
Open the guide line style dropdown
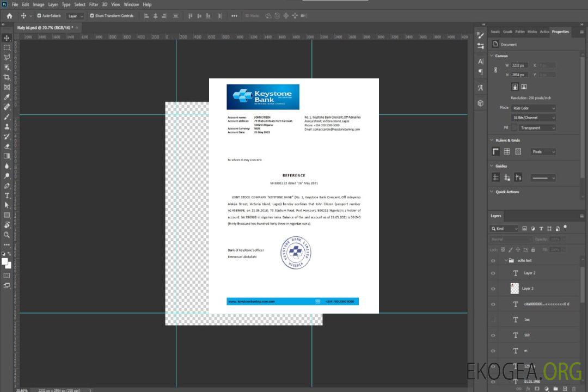pos(543,178)
